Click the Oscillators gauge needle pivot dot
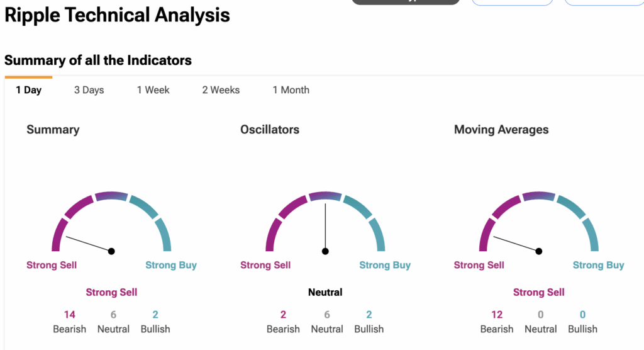Screen dimensions: 644x350 pos(325,251)
